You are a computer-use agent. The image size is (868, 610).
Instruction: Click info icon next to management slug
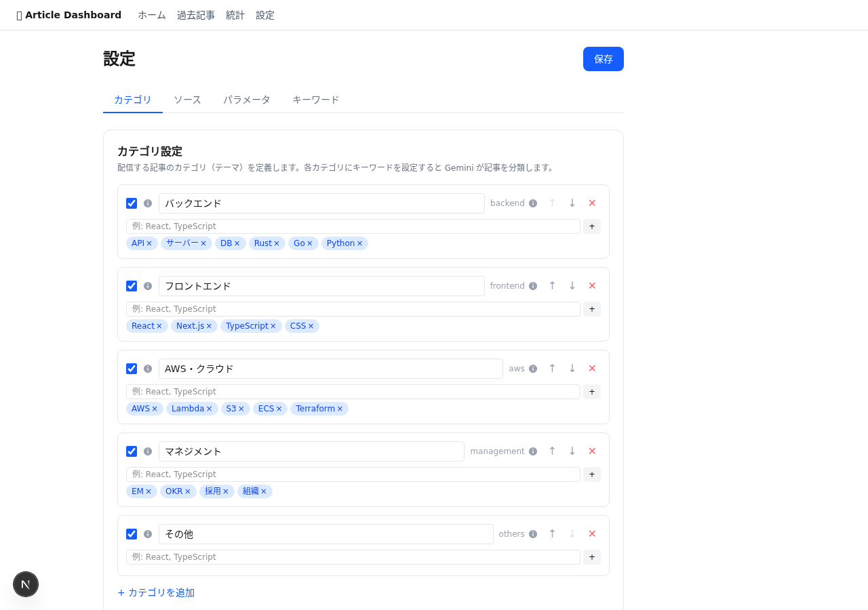click(x=533, y=451)
